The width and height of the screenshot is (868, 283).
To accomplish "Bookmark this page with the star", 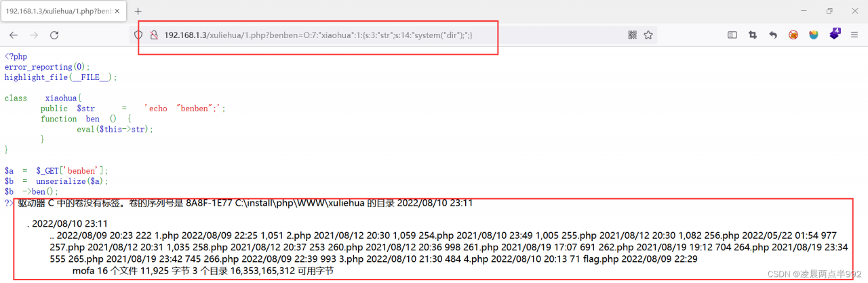I will 648,35.
